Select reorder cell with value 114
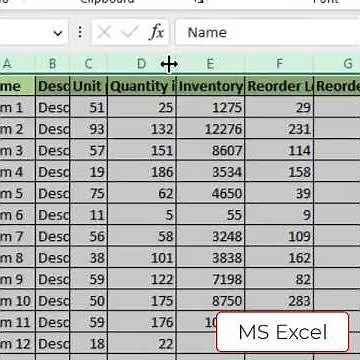Screen dimensions: 360x360 [279, 150]
